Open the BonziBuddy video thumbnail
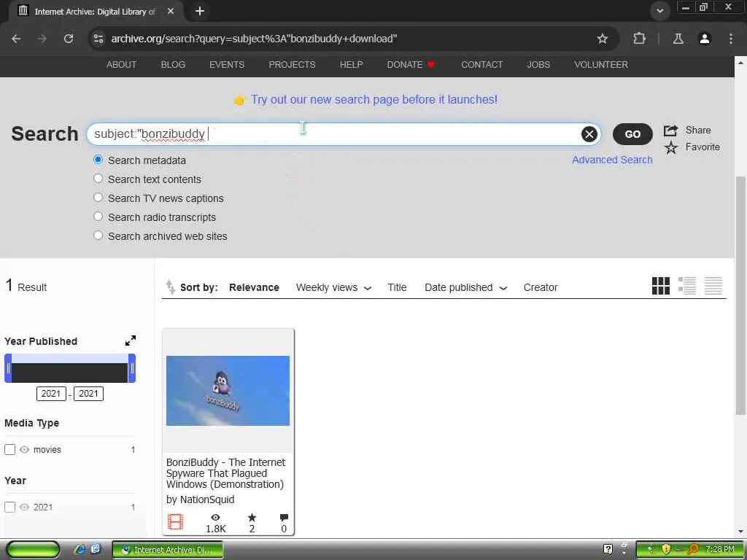747x560 pixels. point(228,391)
